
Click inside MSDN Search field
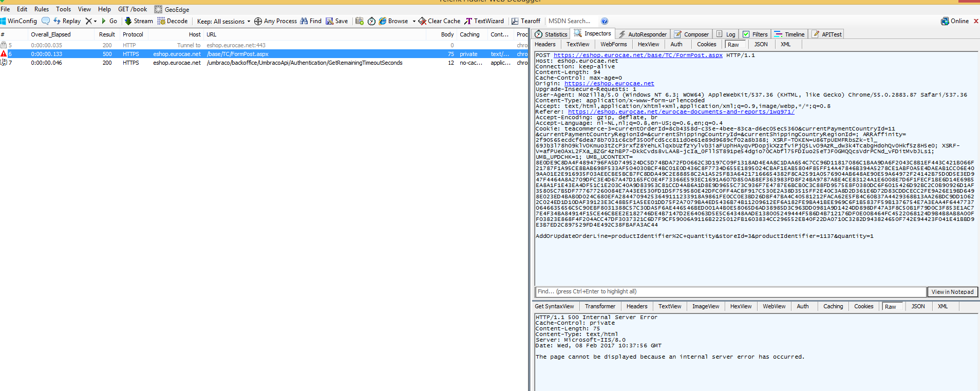point(570,21)
